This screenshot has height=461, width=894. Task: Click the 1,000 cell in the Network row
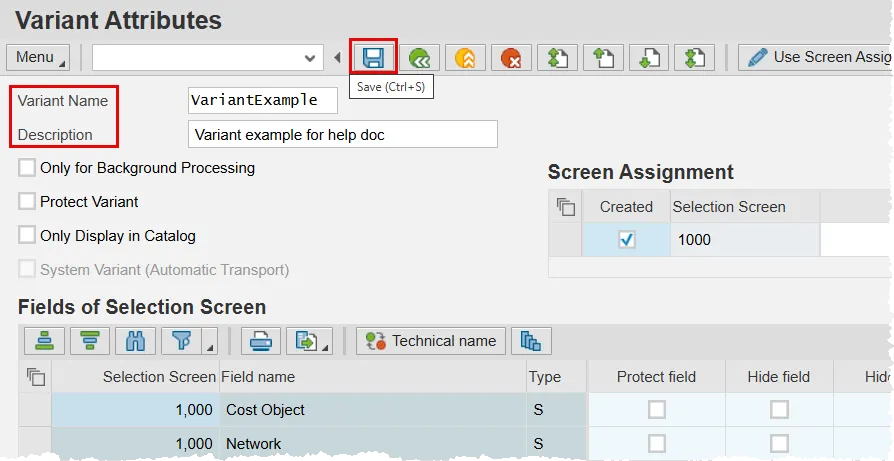136,443
